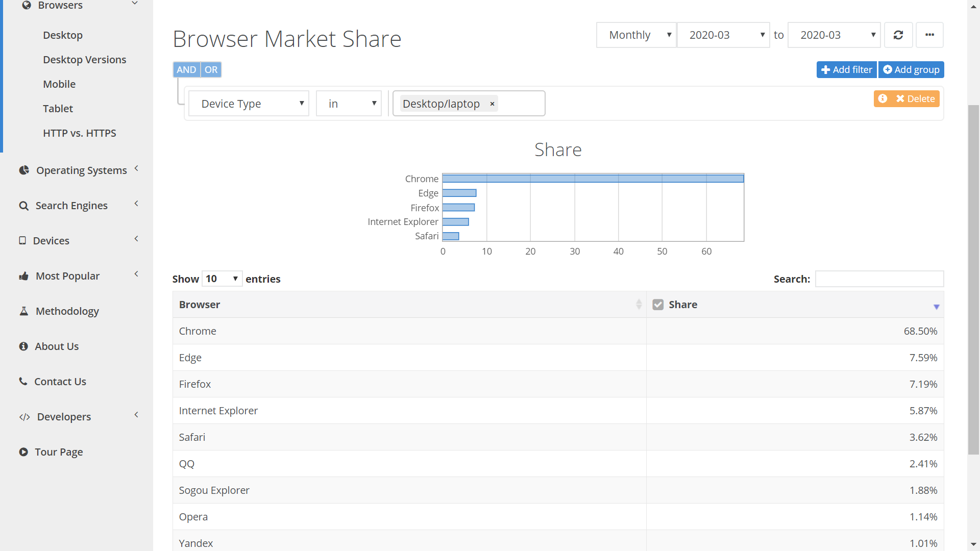Click the scrollbar down arrow
Screen dimensions: 980x551
(974, 544)
